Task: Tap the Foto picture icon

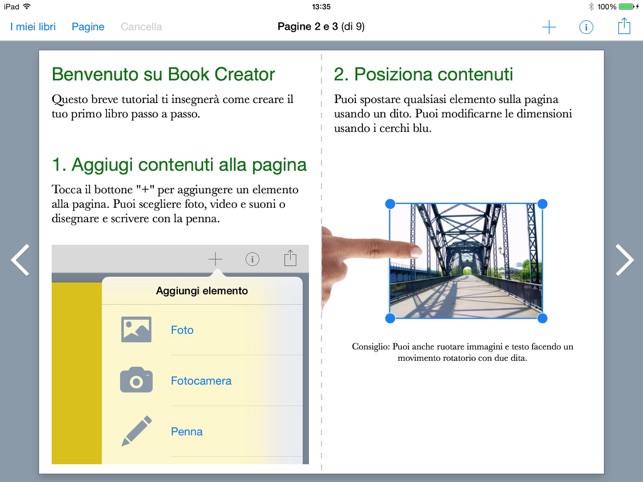Action: (x=136, y=329)
